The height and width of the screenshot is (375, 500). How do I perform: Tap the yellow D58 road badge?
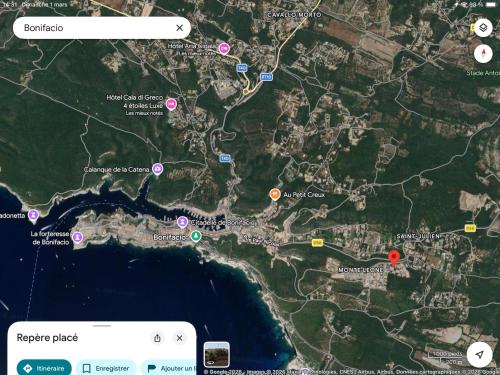coord(317,243)
